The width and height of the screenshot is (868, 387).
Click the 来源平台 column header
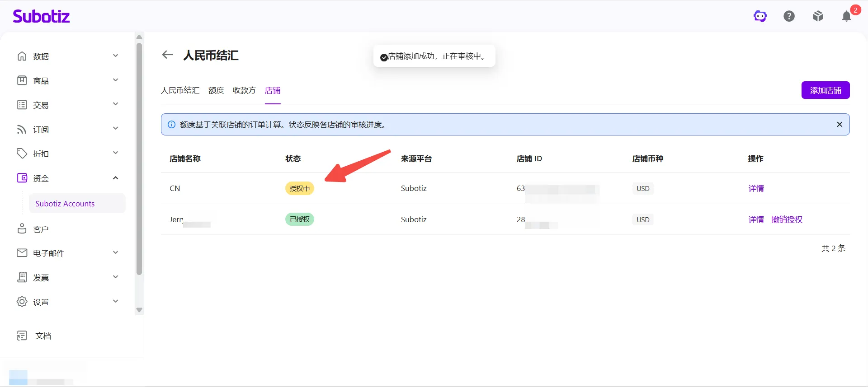point(416,159)
